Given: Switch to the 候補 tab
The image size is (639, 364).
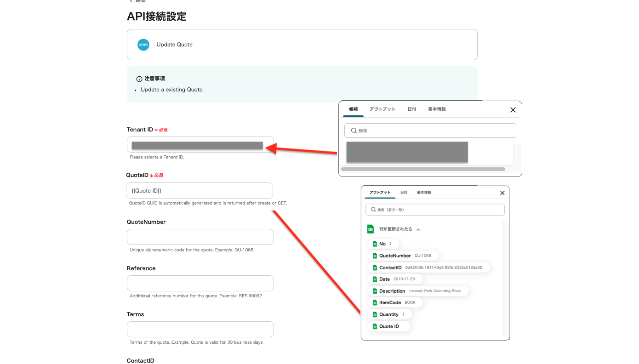Looking at the screenshot, I should click(353, 109).
